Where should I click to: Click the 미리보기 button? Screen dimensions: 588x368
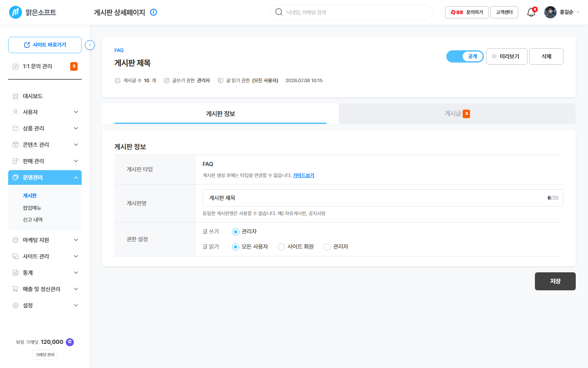(507, 56)
